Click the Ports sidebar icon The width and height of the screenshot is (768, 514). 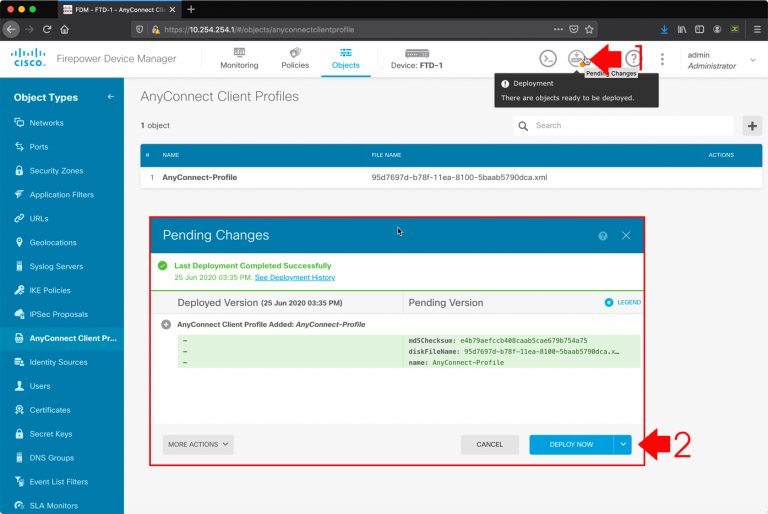19,147
